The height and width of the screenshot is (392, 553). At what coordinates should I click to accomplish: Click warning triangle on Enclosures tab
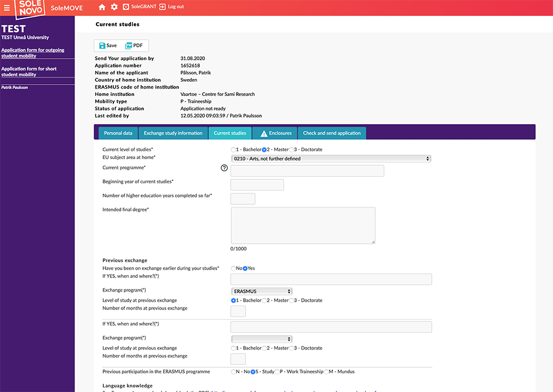[264, 133]
